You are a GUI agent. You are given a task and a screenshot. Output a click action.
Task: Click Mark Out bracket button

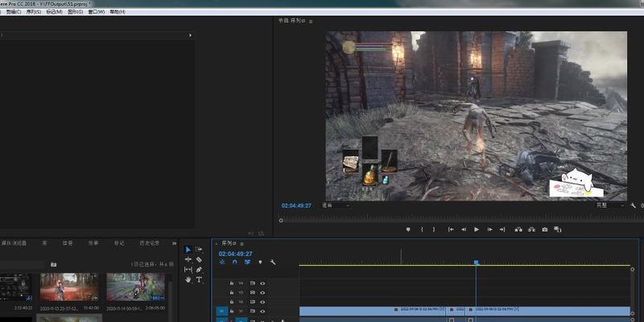pyautogui.click(x=434, y=229)
